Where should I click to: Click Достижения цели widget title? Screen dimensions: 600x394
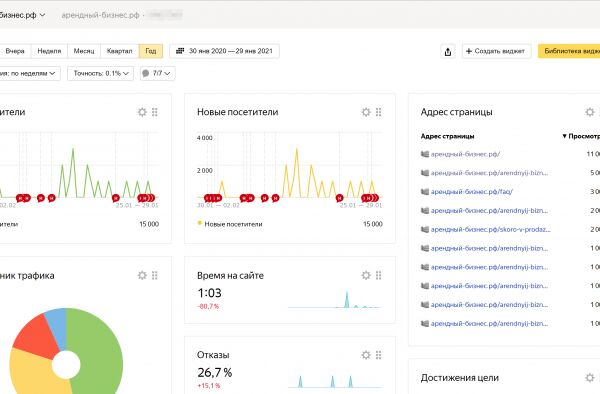point(460,378)
